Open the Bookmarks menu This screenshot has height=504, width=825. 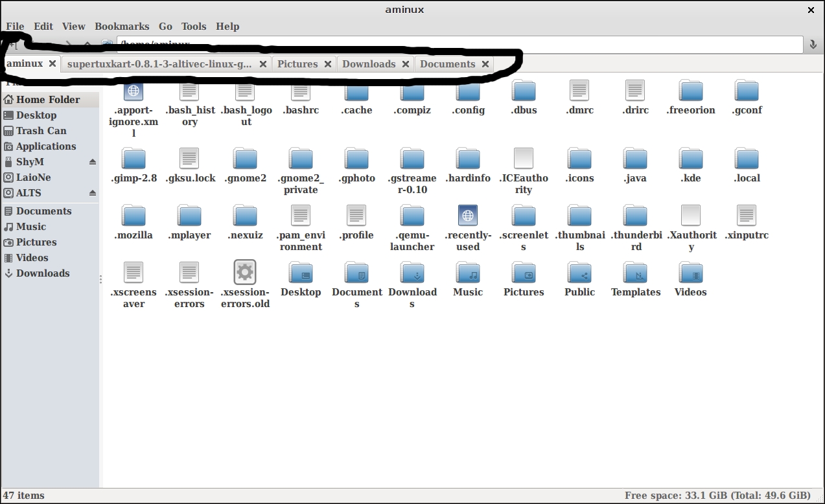[x=122, y=27]
